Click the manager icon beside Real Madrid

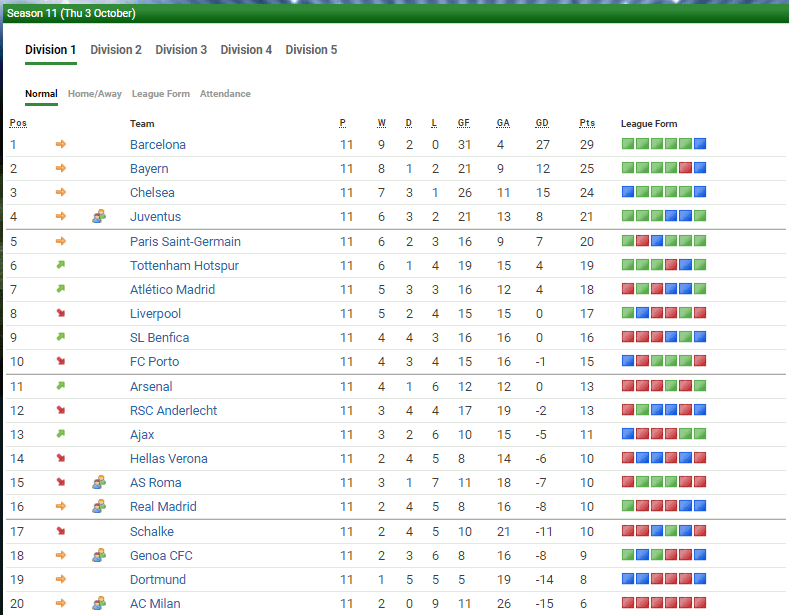coord(99,506)
